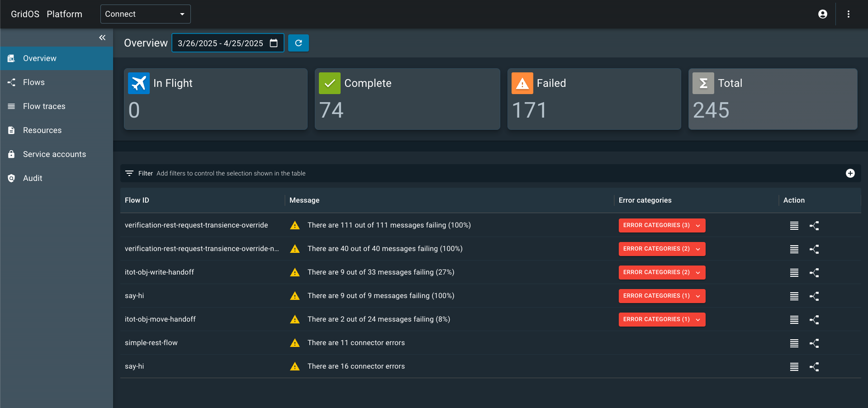Open flow diagram icon for simple-rest-flow
Image resolution: width=868 pixels, height=408 pixels.
(x=814, y=343)
